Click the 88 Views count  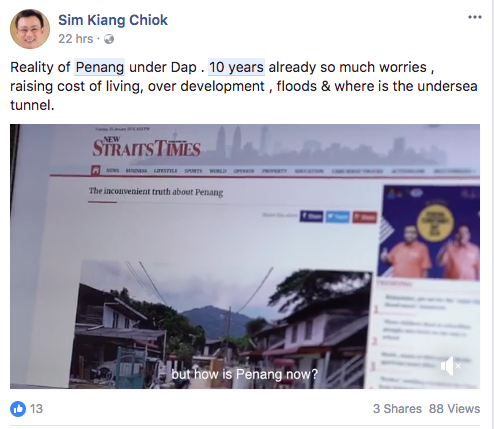tap(454, 409)
